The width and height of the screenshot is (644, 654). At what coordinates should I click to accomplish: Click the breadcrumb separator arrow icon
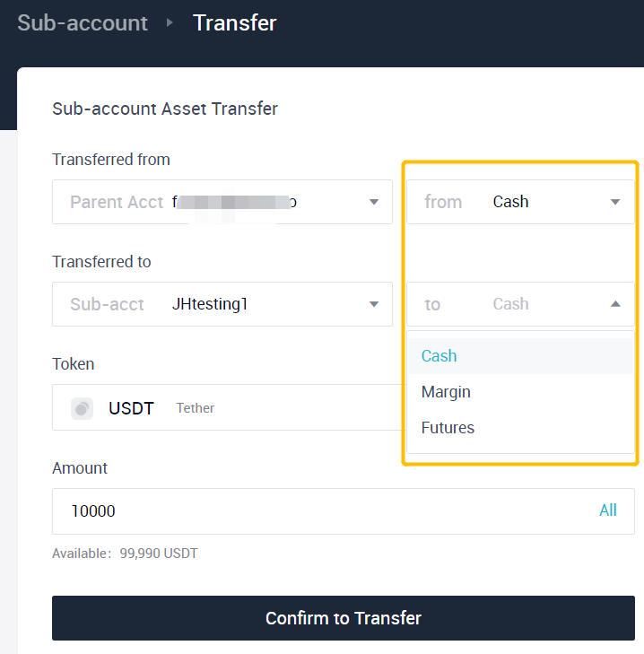coord(170,23)
